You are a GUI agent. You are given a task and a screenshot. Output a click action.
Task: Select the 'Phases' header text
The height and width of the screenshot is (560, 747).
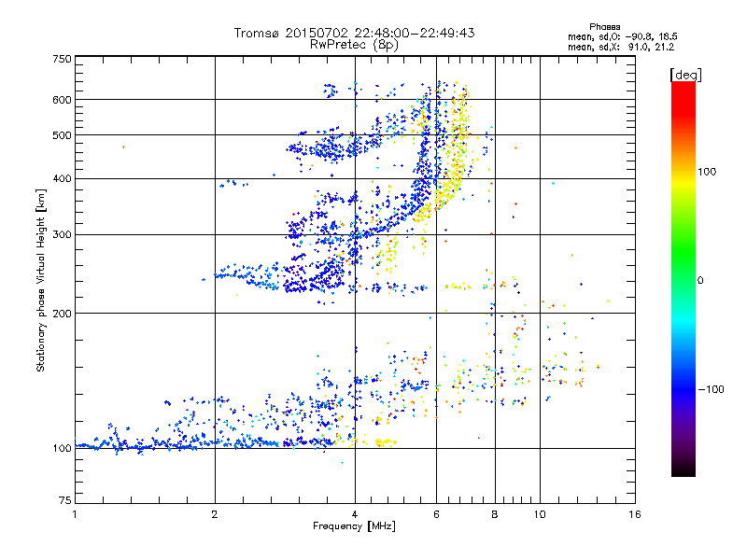(604, 27)
